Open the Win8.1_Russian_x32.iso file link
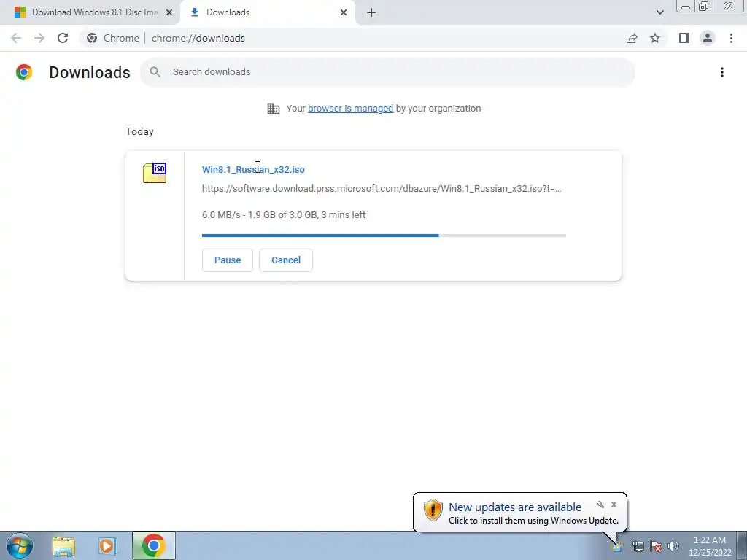The height and width of the screenshot is (560, 747). pyautogui.click(x=253, y=169)
